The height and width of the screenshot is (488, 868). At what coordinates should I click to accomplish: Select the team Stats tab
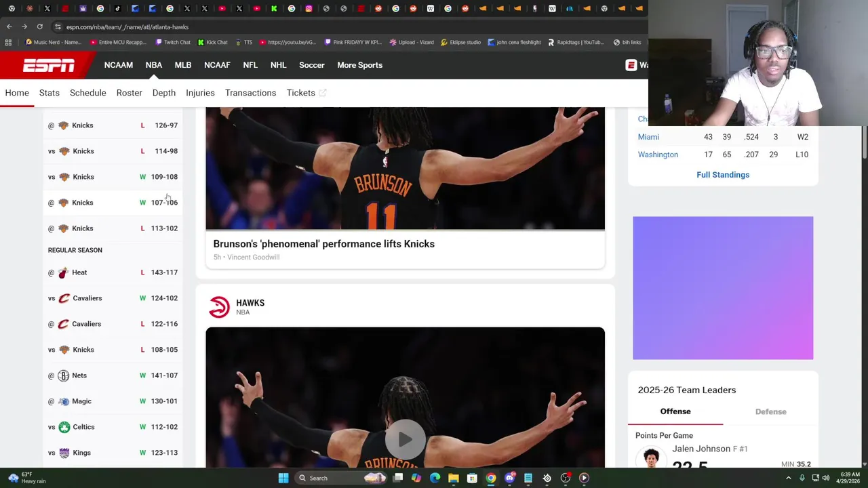pyautogui.click(x=50, y=93)
